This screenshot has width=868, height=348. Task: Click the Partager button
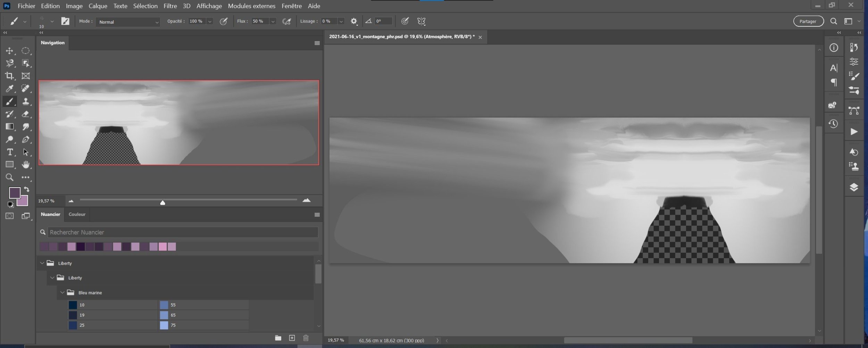coord(808,22)
